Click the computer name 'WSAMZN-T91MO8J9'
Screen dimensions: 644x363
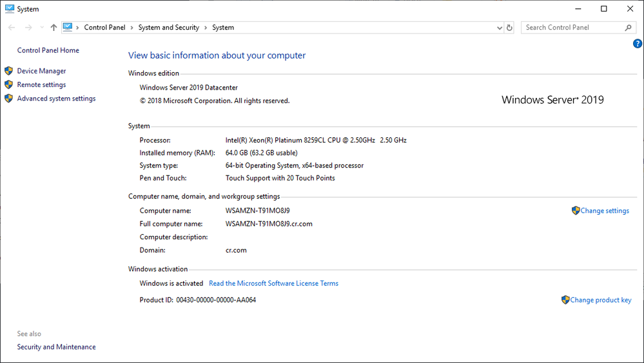[257, 211]
